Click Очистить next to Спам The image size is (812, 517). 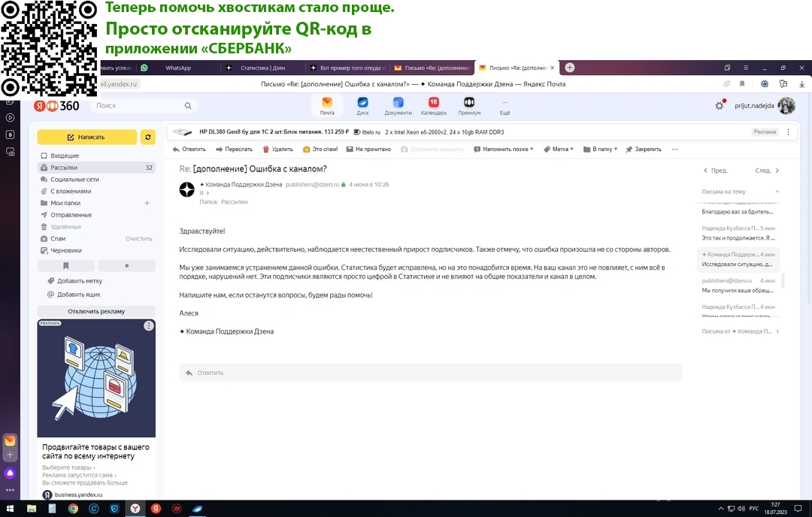[139, 238]
